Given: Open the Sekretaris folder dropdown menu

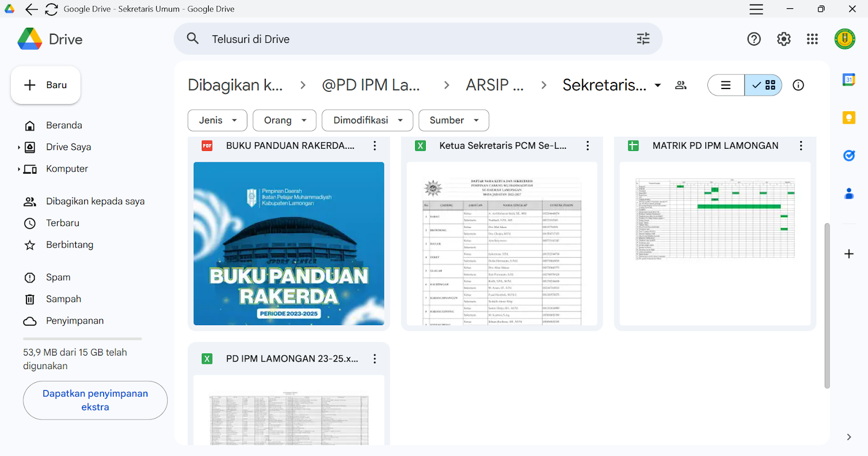Looking at the screenshot, I should tap(658, 85).
